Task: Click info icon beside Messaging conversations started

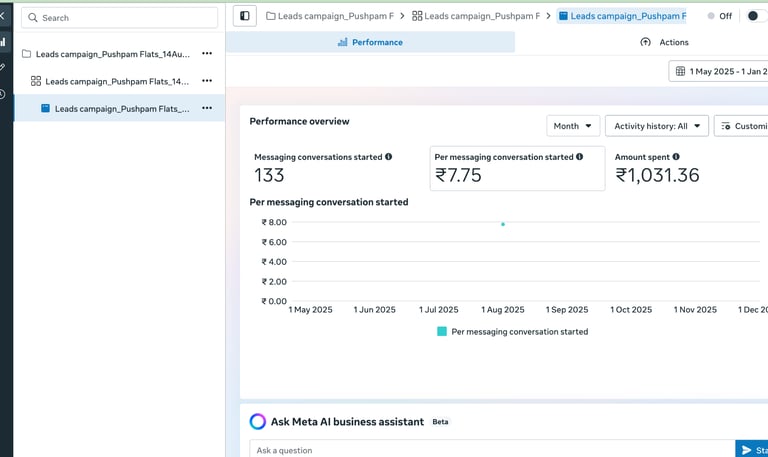Action: (389, 157)
